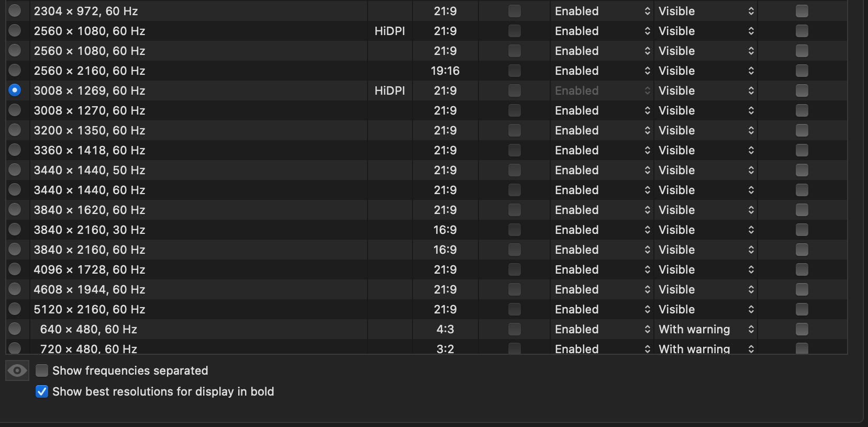Select the 3440 × 1440, 50 Hz radio button
This screenshot has width=868, height=427.
tap(15, 170)
